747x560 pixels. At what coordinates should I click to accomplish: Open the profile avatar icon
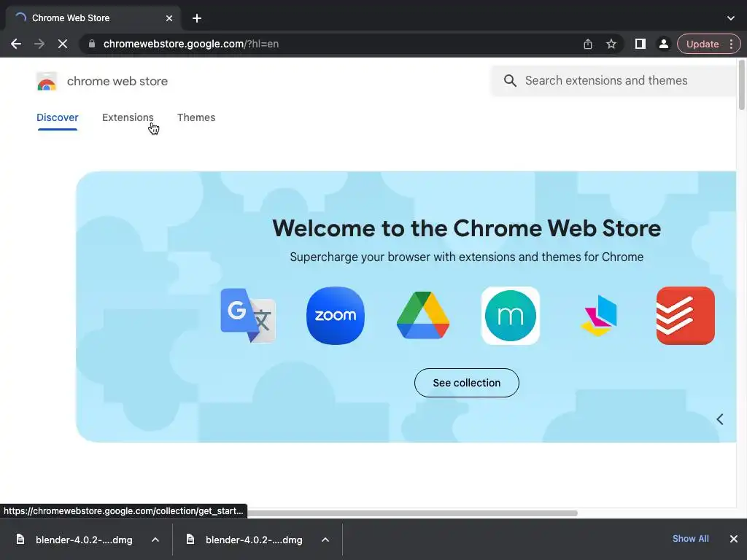tap(663, 44)
